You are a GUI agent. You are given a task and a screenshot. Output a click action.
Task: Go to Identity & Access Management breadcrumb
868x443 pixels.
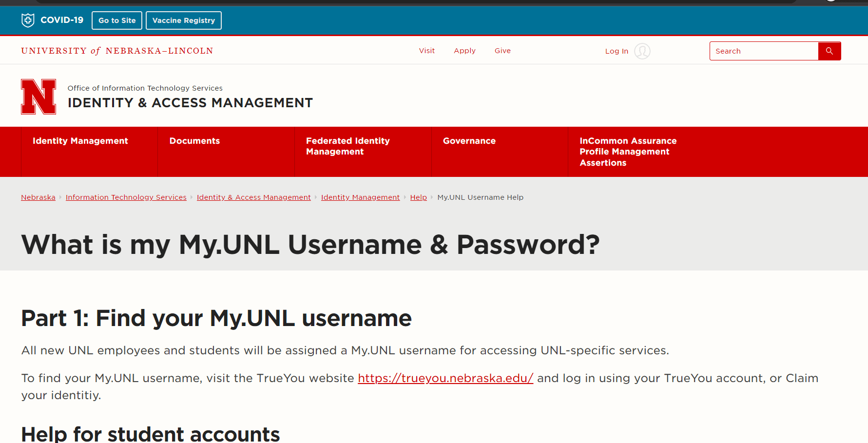(254, 197)
